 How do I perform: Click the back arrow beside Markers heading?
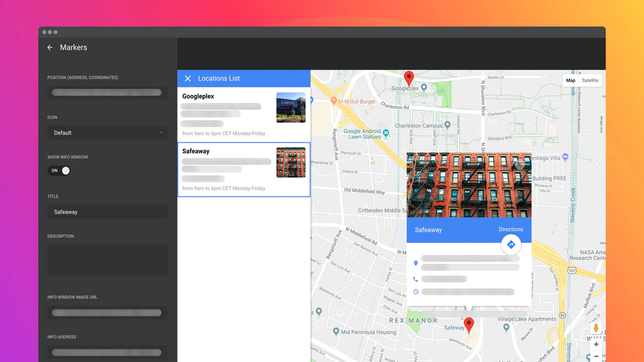pyautogui.click(x=49, y=47)
